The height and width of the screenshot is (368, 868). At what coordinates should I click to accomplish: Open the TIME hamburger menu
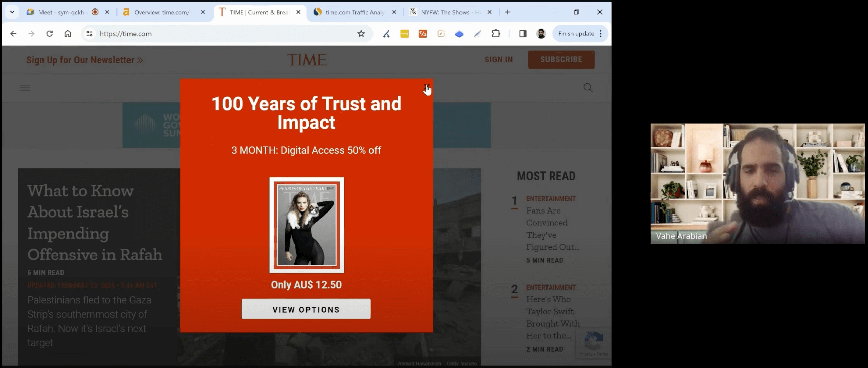(25, 88)
